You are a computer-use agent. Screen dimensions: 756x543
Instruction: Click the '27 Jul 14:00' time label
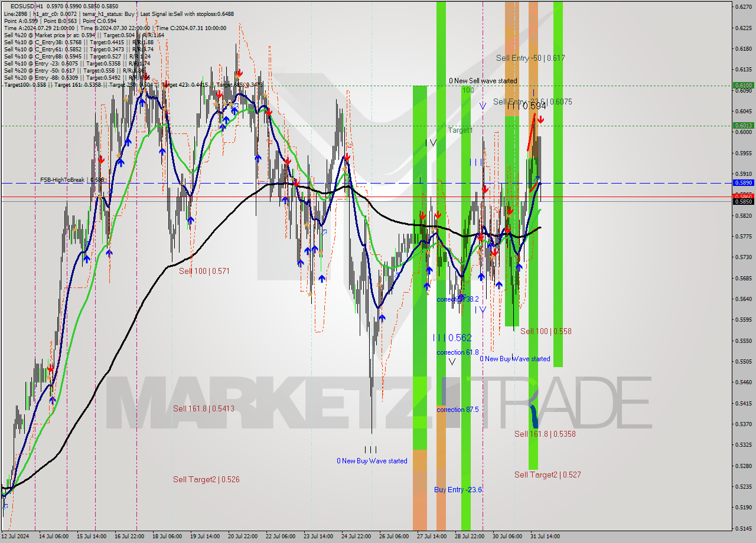431,537
